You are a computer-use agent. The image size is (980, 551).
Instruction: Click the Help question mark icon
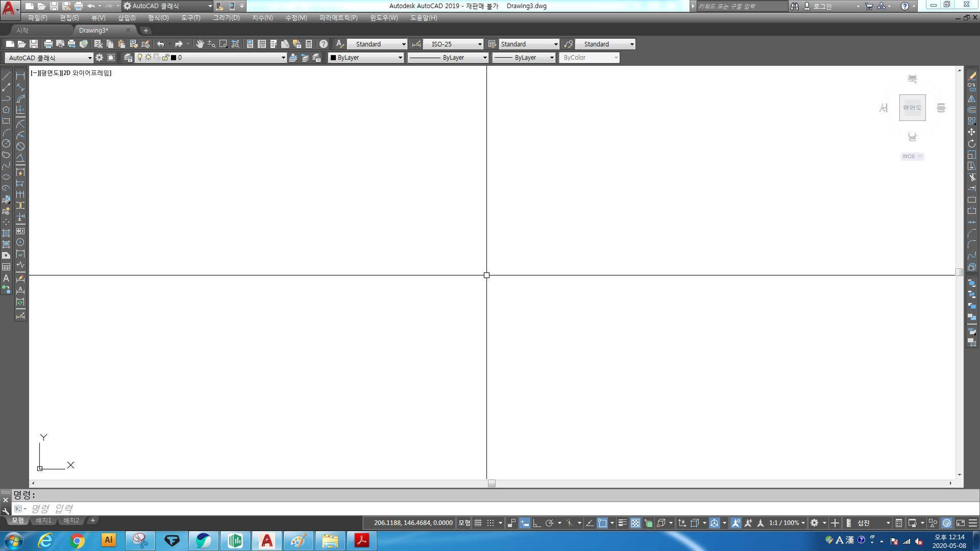[x=324, y=44]
